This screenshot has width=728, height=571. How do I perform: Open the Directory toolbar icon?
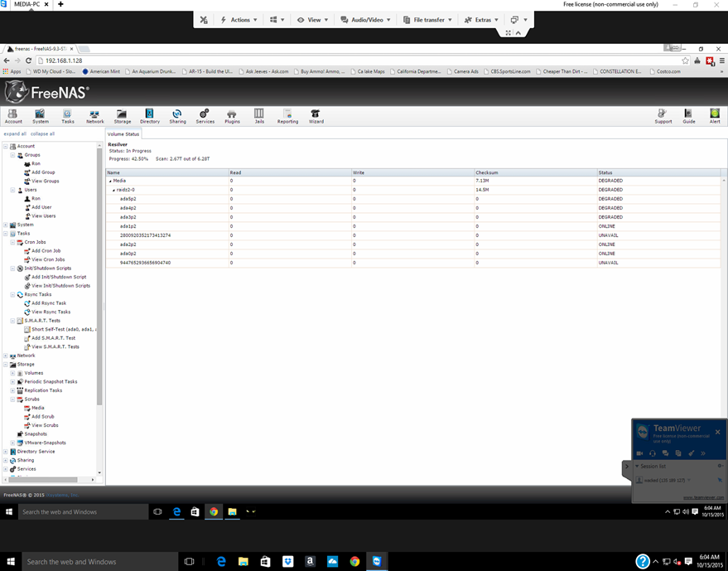[150, 116]
